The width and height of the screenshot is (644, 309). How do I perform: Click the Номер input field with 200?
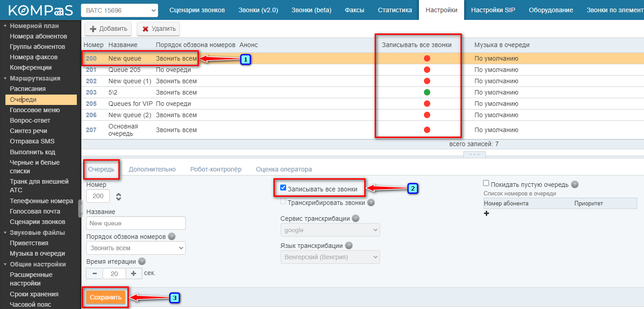98,196
